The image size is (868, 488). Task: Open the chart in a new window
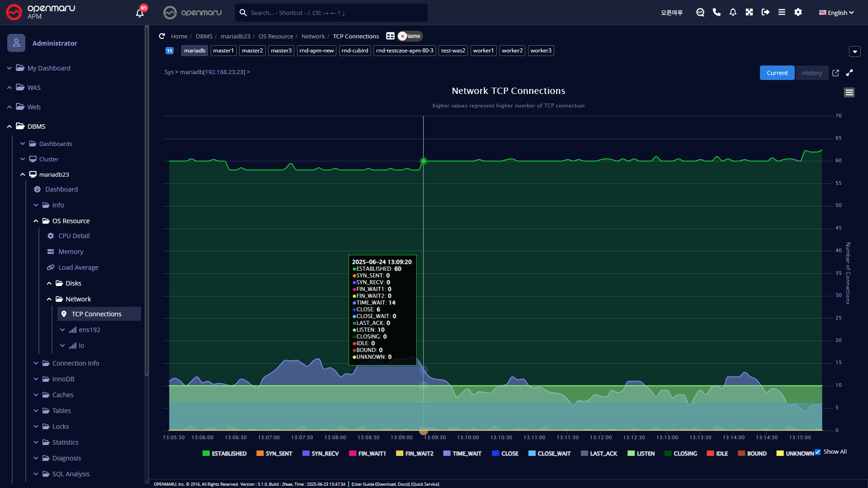click(x=835, y=73)
